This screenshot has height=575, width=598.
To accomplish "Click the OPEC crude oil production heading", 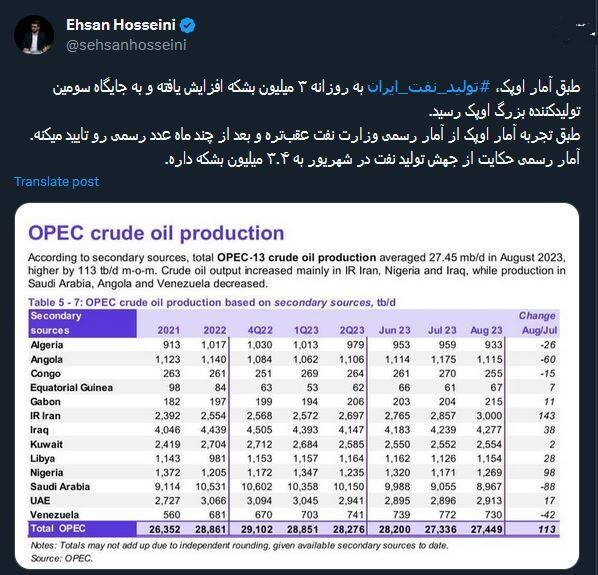I will coord(156,233).
